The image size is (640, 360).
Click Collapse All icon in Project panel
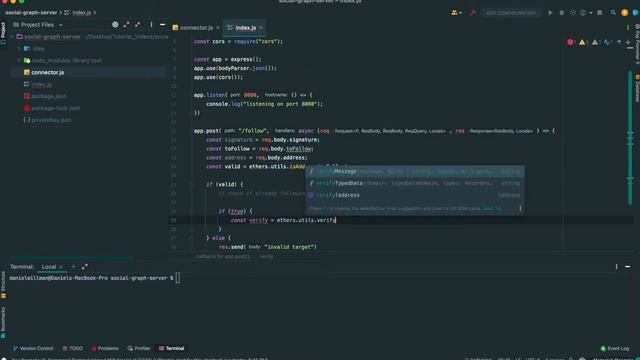click(138, 24)
